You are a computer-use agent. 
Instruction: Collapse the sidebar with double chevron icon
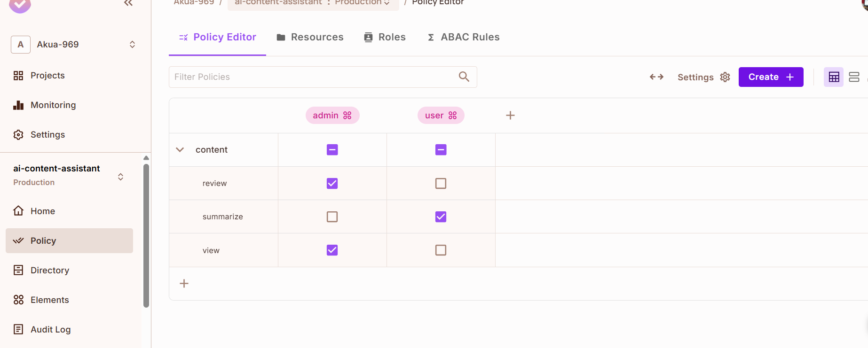click(128, 3)
